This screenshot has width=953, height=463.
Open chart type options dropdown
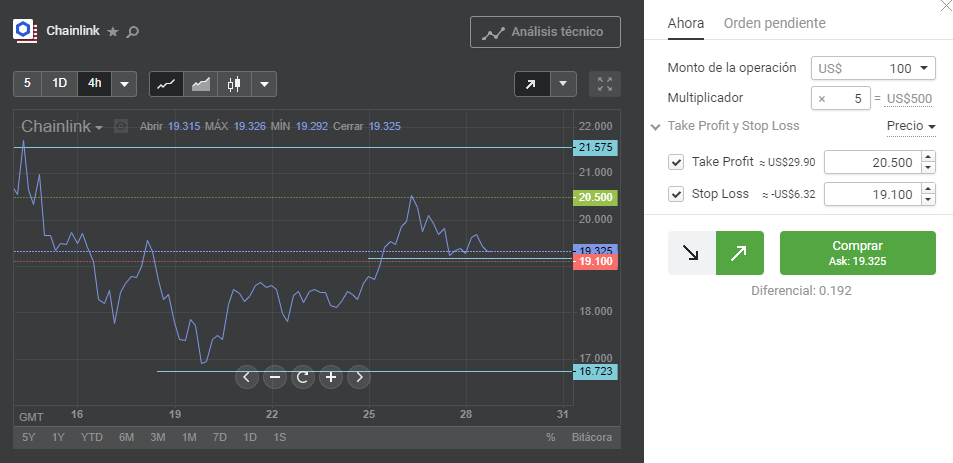(264, 84)
